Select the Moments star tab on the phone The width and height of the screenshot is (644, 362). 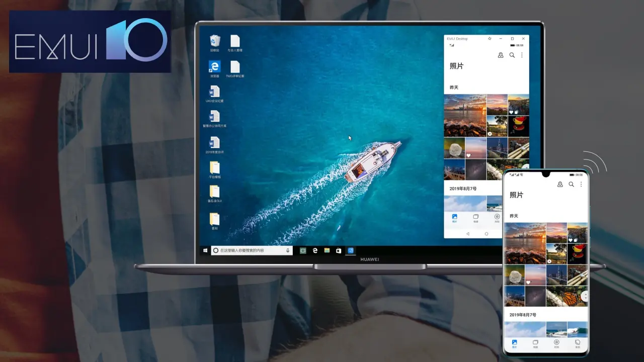coord(556,343)
